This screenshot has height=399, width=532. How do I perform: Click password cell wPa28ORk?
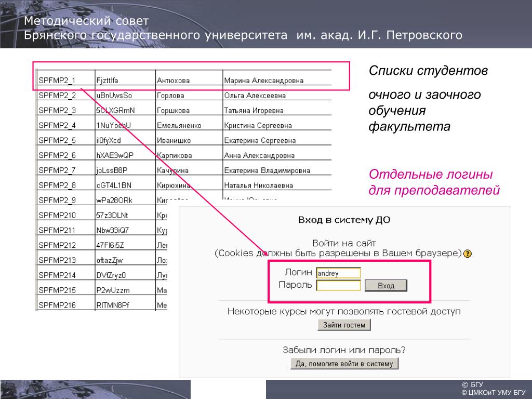(125, 197)
